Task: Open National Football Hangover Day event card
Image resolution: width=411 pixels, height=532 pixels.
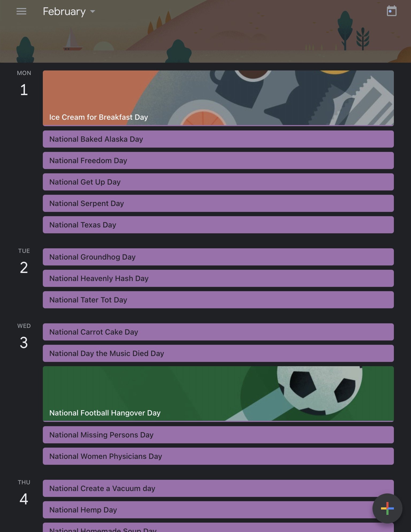Action: pos(218,394)
